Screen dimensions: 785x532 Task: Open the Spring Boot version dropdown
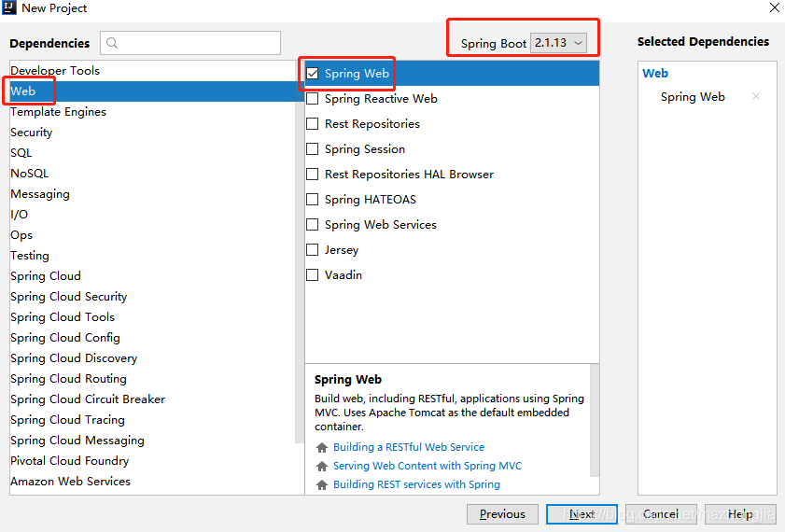[558, 43]
